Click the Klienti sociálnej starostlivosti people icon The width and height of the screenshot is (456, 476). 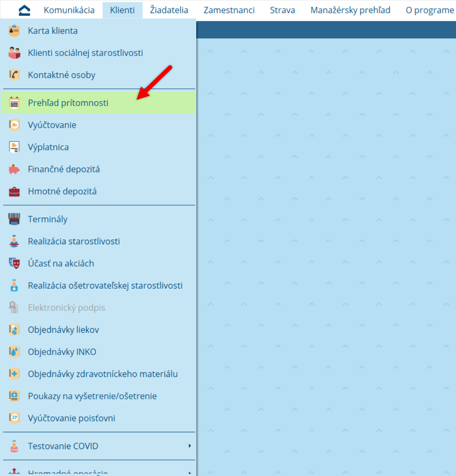point(14,53)
